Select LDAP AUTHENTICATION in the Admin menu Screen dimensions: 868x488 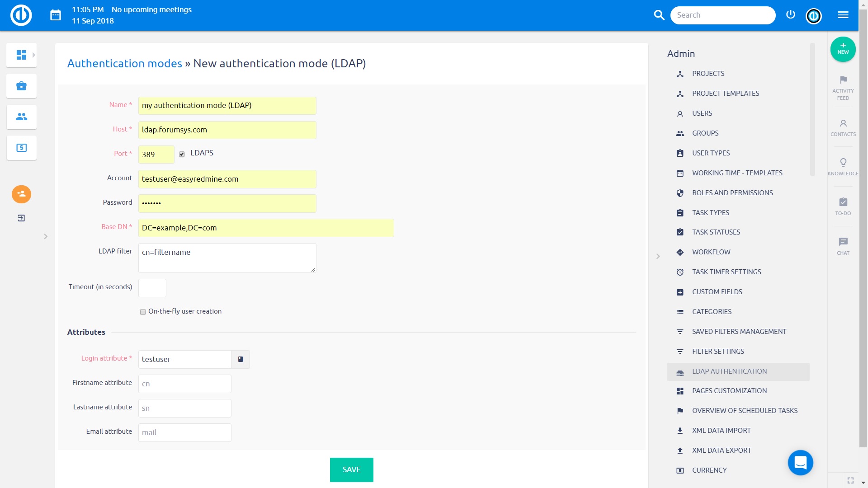[729, 371]
